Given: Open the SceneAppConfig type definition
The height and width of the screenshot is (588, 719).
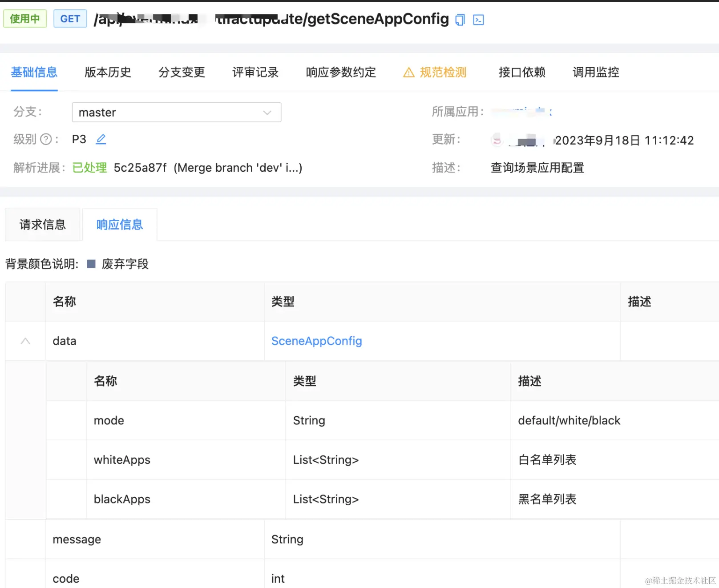Looking at the screenshot, I should click(316, 341).
